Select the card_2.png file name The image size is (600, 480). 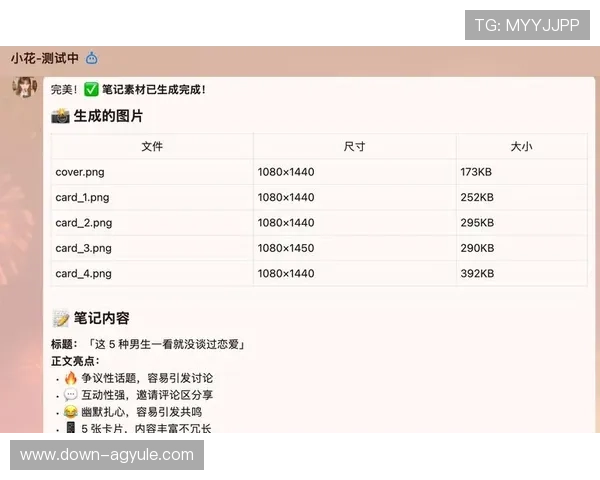tap(84, 223)
